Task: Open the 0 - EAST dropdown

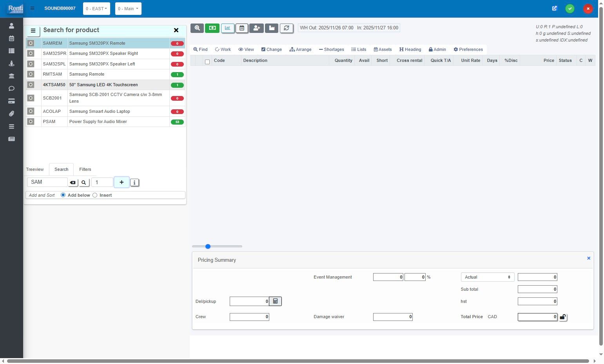Action: click(96, 9)
